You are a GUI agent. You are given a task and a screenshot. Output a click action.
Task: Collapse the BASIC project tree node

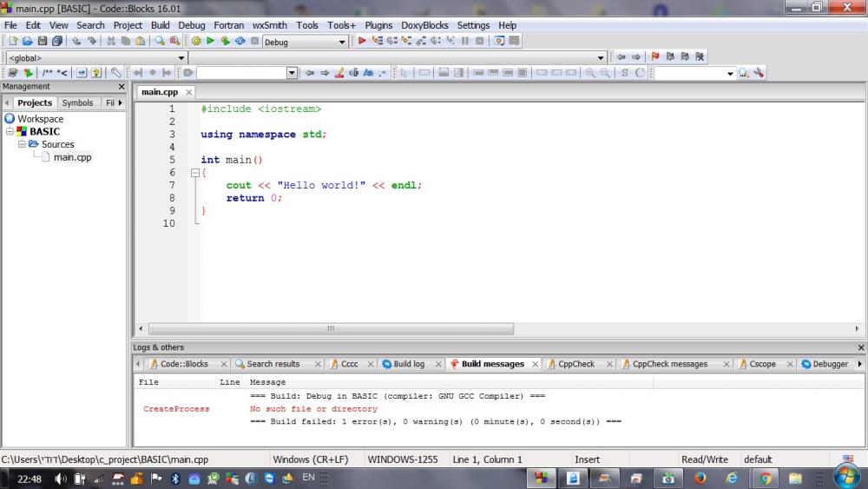click(x=10, y=131)
